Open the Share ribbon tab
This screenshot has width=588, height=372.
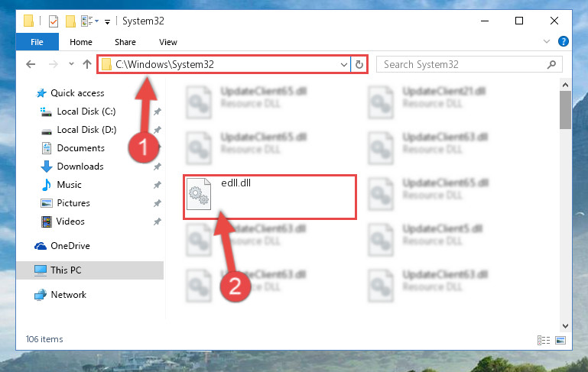[125, 42]
